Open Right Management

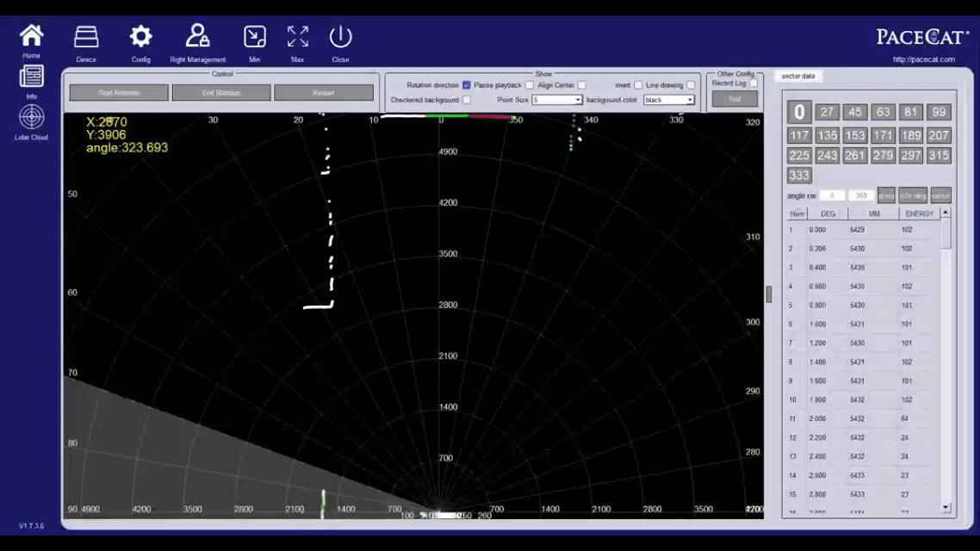click(197, 37)
